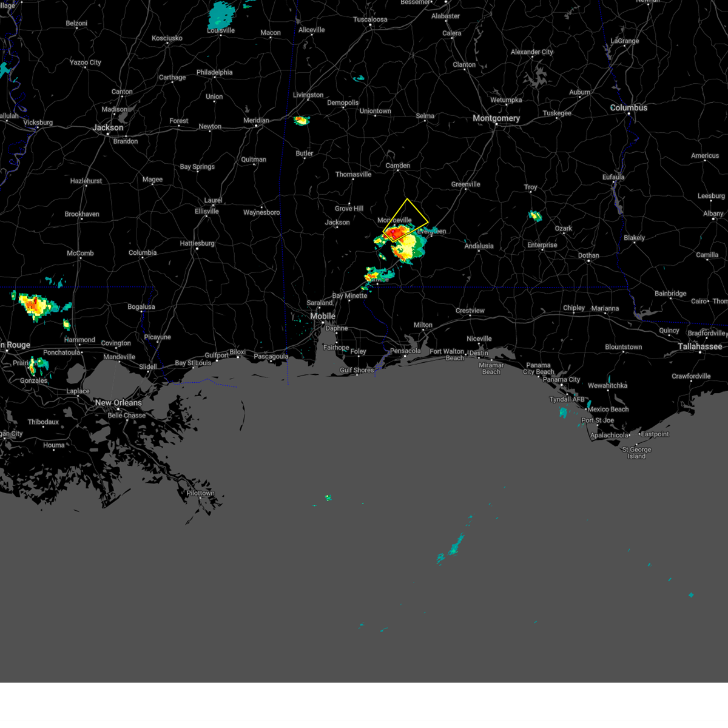Select the Montgomery city label
This screenshot has height=728, width=728.
pos(496,118)
